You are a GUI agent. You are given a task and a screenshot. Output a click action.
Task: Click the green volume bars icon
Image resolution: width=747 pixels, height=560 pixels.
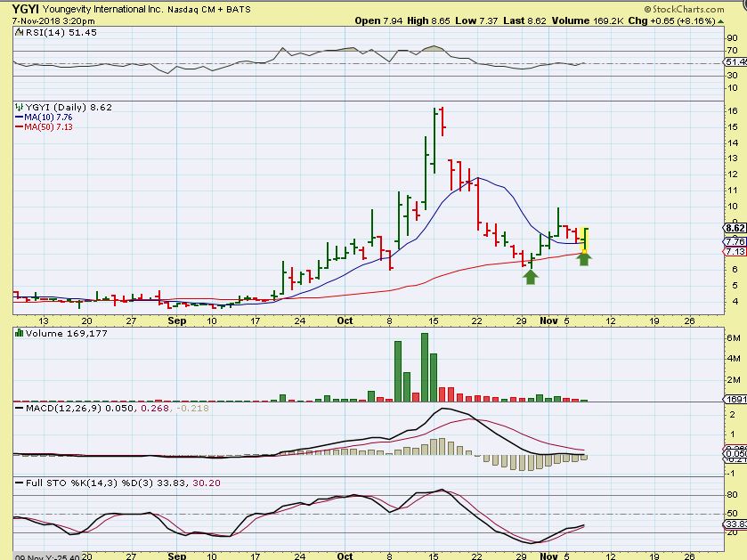[19, 333]
